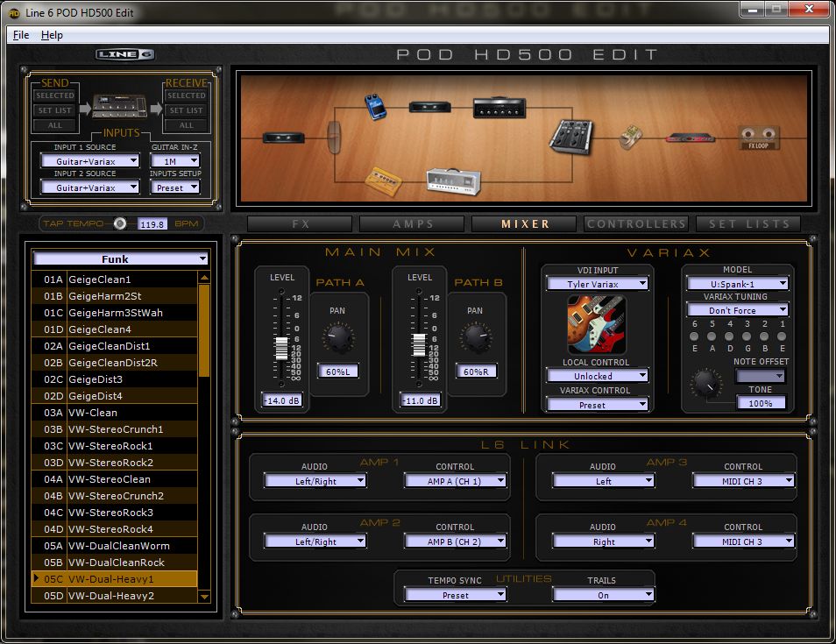
Task: Open the Tempo Sync dropdown
Action: (x=456, y=594)
